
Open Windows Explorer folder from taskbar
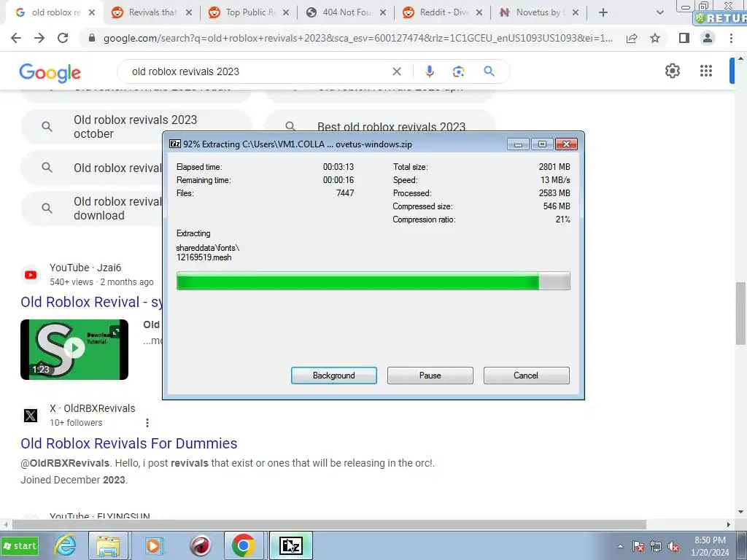109,545
